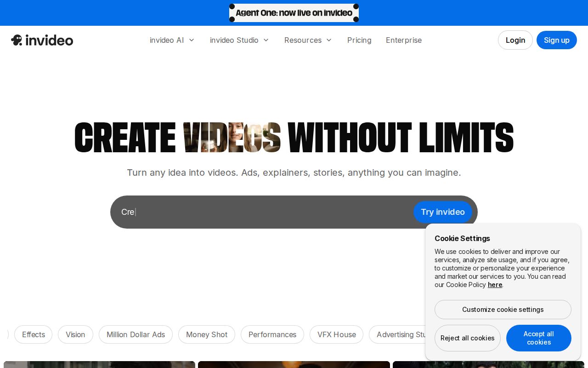The width and height of the screenshot is (588, 368).
Task: Open the Agent One announcement banner
Action: [x=294, y=13]
